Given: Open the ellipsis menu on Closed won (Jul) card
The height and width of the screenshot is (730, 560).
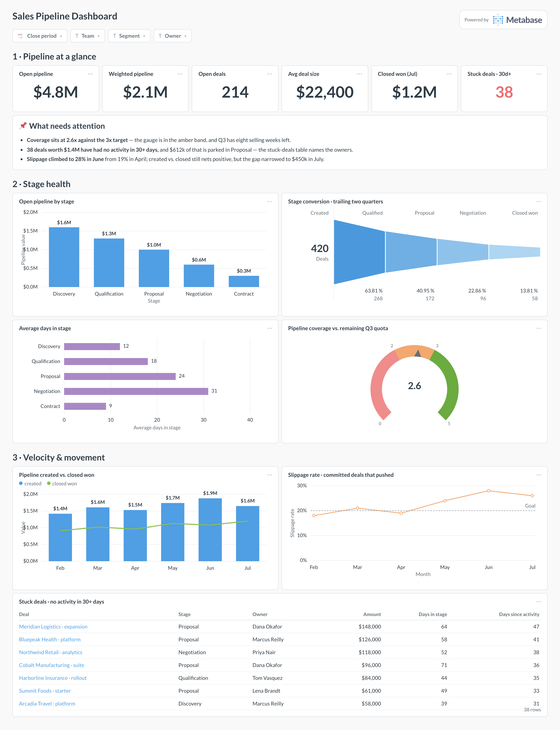Looking at the screenshot, I should (449, 74).
